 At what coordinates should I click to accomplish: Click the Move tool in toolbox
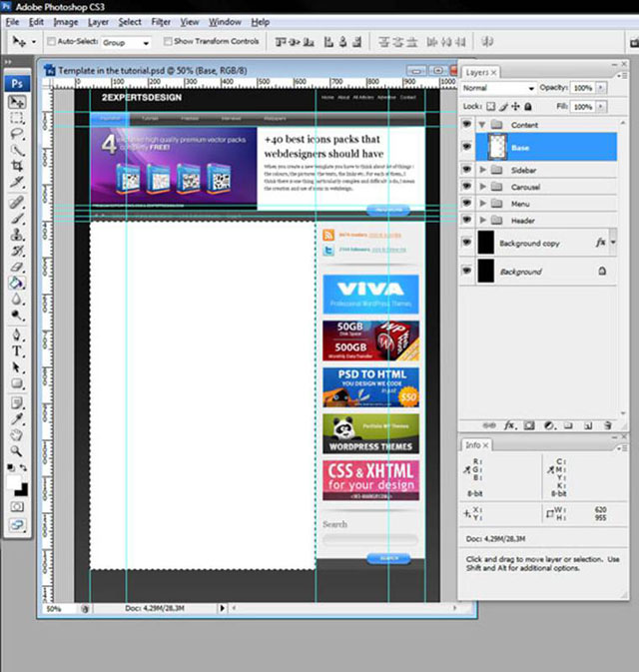(x=17, y=102)
